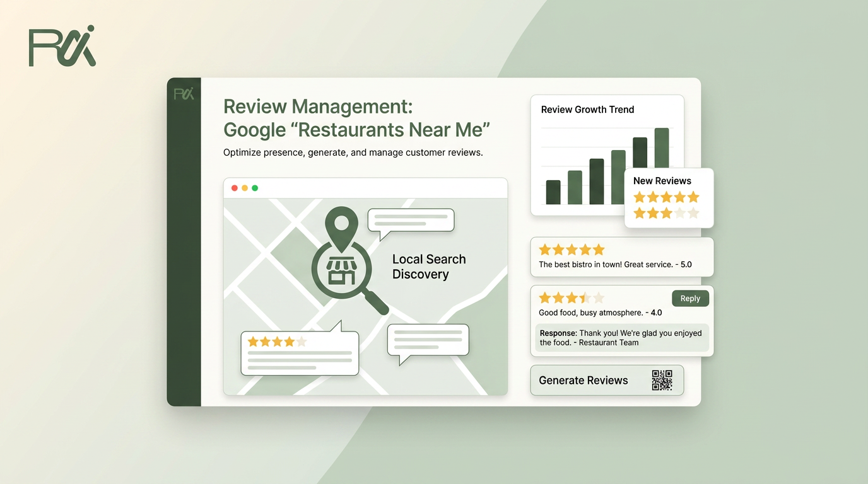This screenshot has width=868, height=484.
Task: Click the three-star row in New Reviews
Action: [666, 213]
